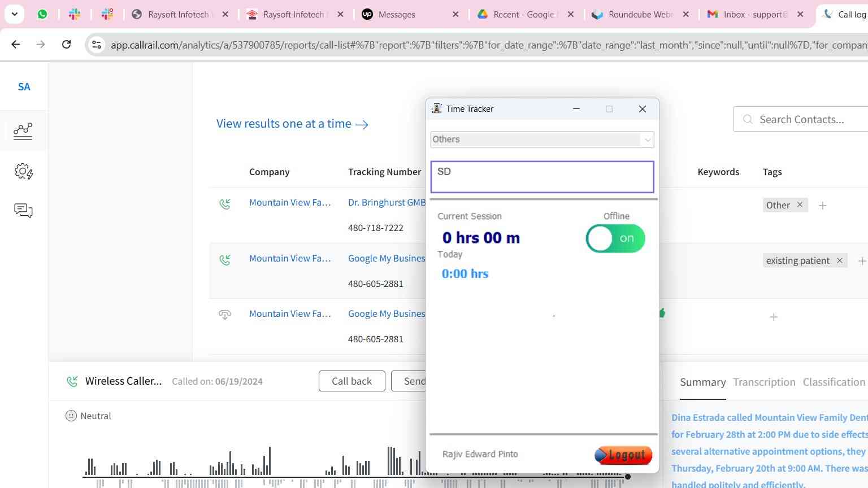Remove the Other tag
The height and width of the screenshot is (488, 868).
click(800, 204)
